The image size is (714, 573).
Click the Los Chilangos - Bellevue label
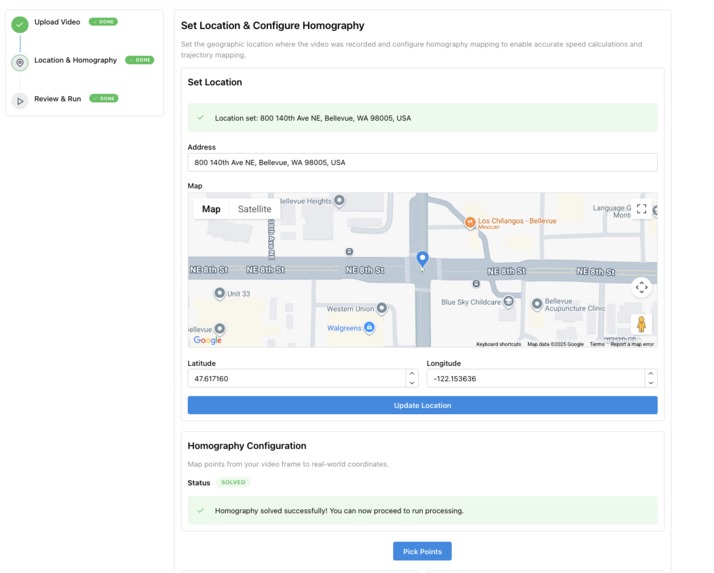point(517,221)
